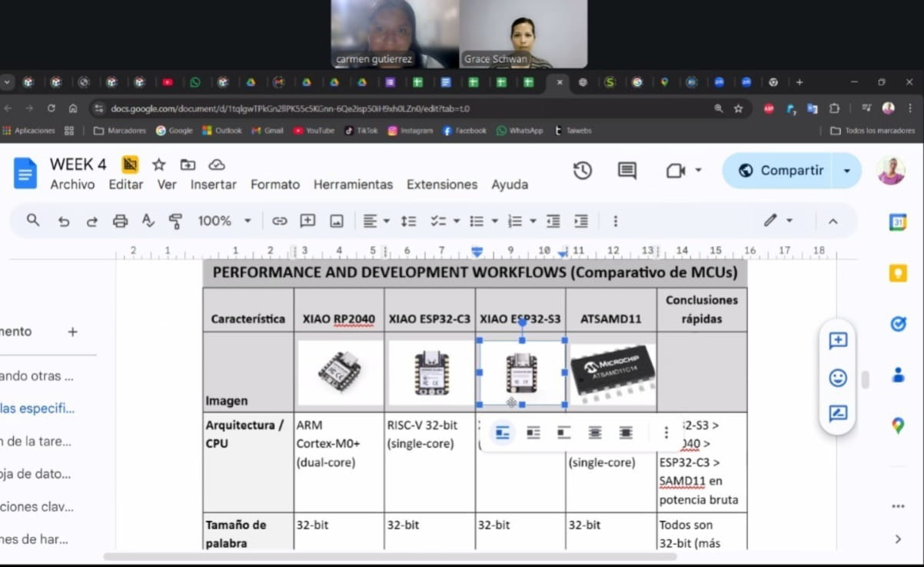The height and width of the screenshot is (567, 924).
Task: Insert an image using the toolbar icon
Action: pos(336,221)
